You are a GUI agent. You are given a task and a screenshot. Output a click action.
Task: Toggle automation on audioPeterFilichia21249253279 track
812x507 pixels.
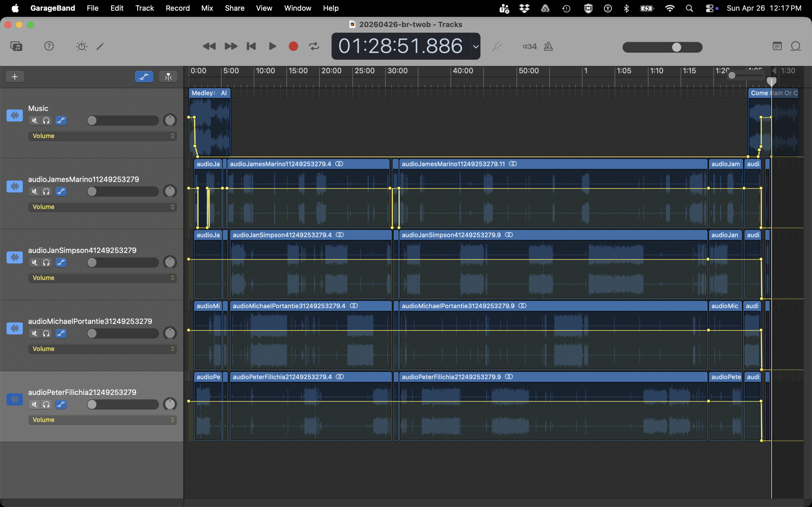(61, 404)
